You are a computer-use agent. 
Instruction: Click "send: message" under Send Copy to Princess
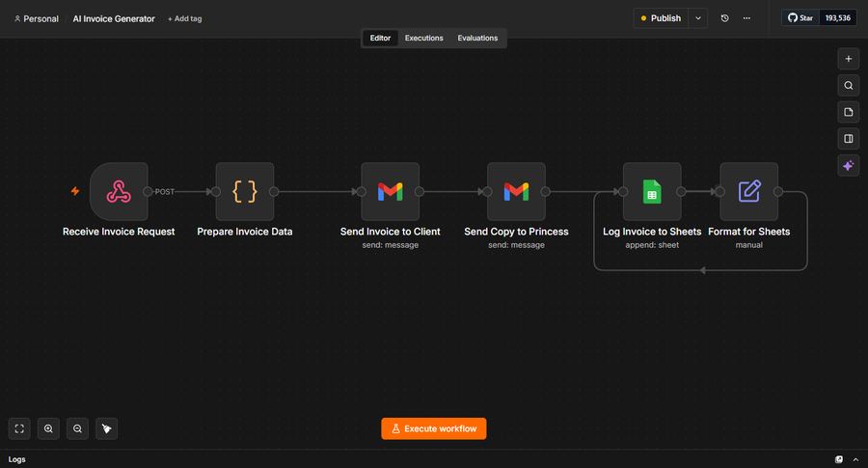[x=517, y=245]
